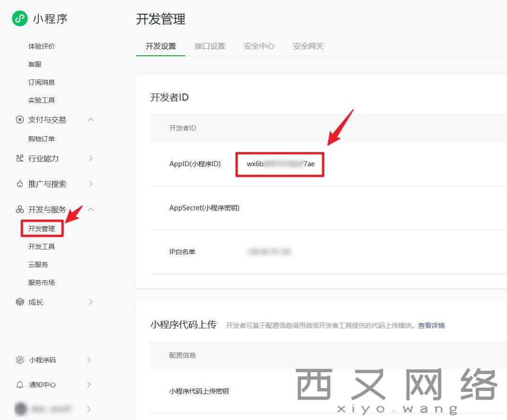Click the 支付与交易 yen icon
The width and height of the screenshot is (507, 420).
20,120
